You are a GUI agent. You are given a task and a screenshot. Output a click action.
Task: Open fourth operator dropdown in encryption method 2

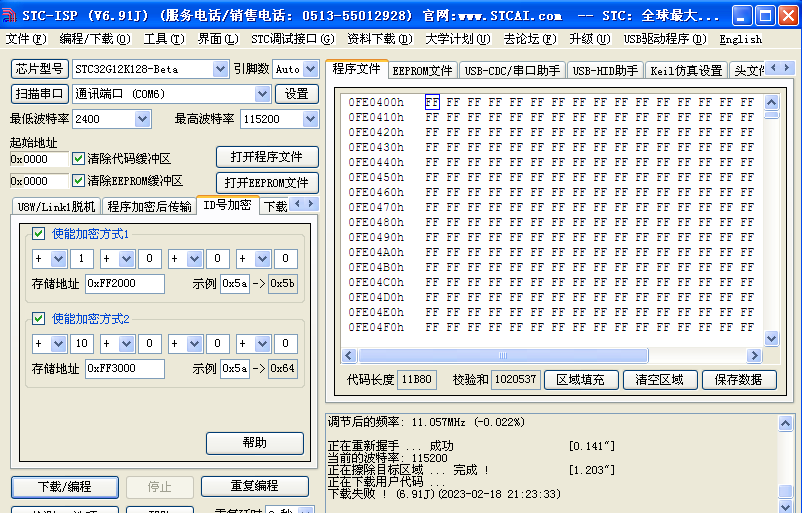[x=263, y=344]
